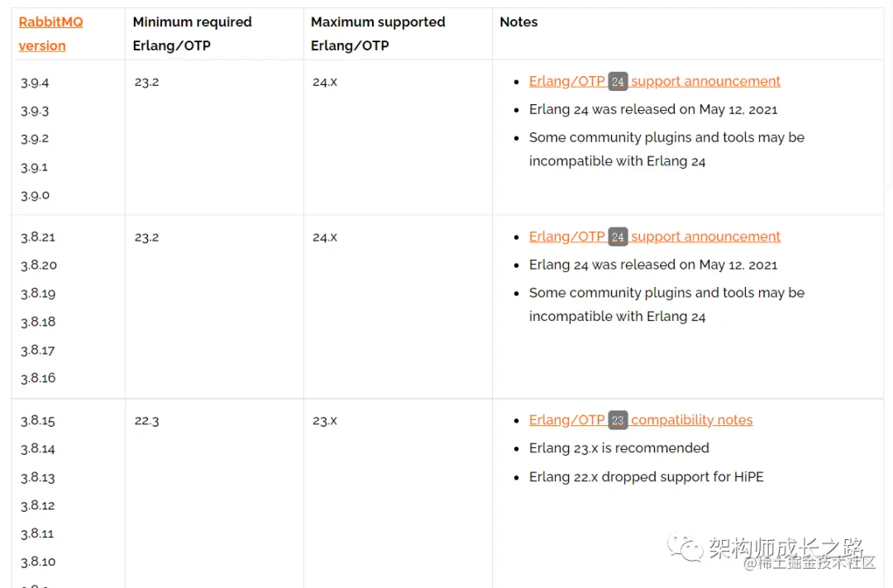This screenshot has width=893, height=588.
Task: Click the 架构师成长之路 watermark text
Action: coord(786,547)
